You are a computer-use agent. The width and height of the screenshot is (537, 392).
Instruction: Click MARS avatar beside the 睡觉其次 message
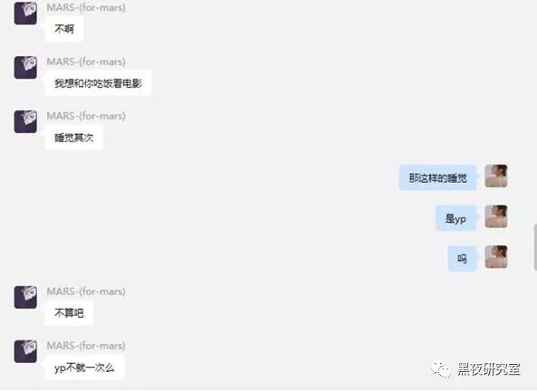click(x=25, y=121)
